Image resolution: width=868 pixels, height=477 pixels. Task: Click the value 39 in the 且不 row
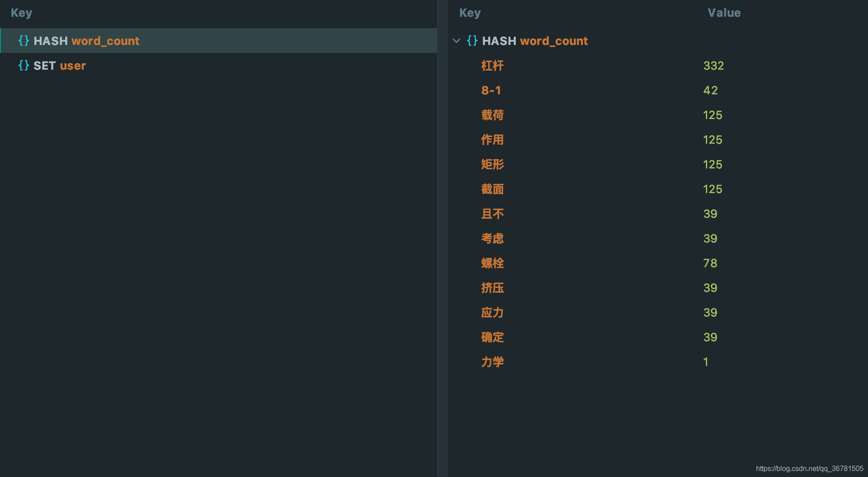(x=710, y=214)
